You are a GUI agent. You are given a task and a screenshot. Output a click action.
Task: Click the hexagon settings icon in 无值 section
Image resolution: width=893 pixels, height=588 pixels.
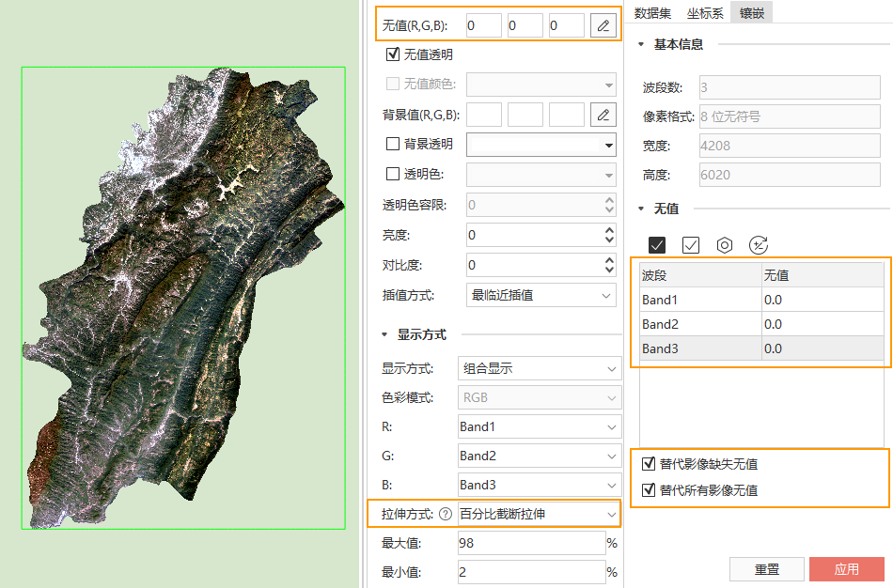725,245
